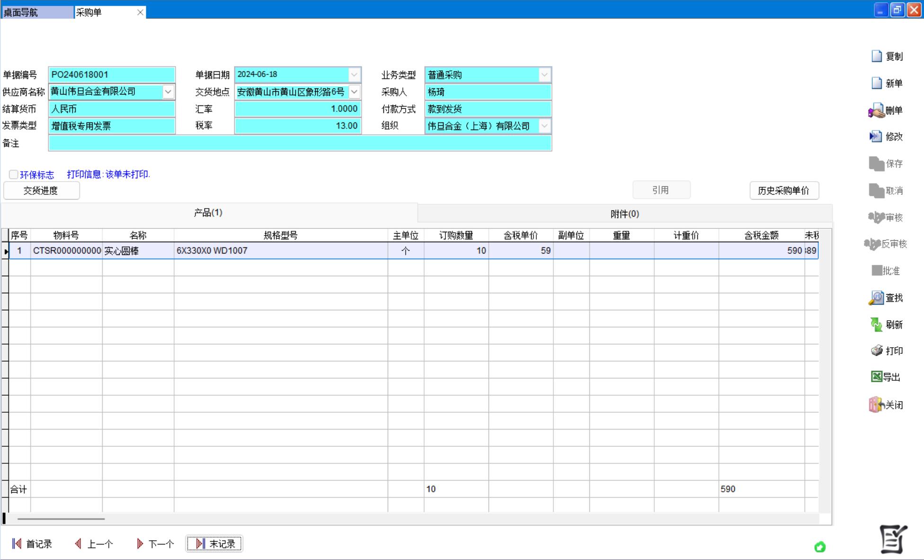The width and height of the screenshot is (924, 560).
Task: Open the 组织 dropdown list
Action: click(544, 126)
